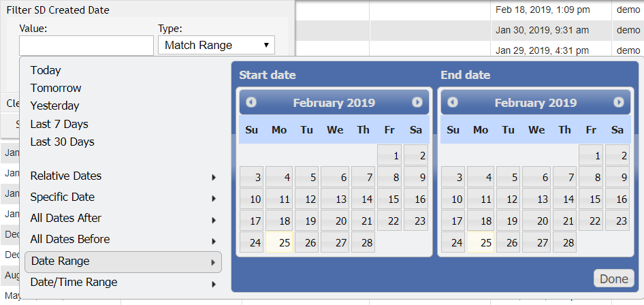Go to previous month in End date calendar
Image resolution: width=644 pixels, height=305 pixels.
point(453,102)
